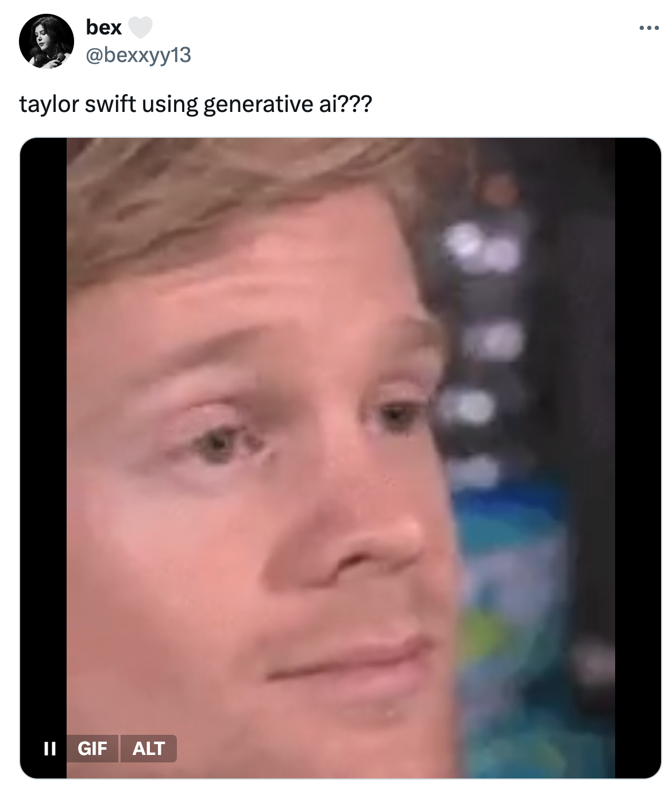Pause the GIF playback
Viewport: 672px width, 798px height.
point(50,749)
